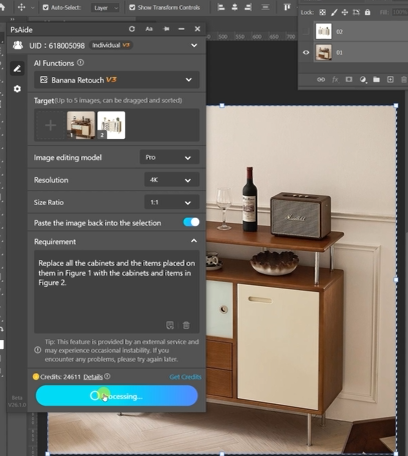
Task: Uncheck the Auto-Select checkbox
Action: coord(46,7)
